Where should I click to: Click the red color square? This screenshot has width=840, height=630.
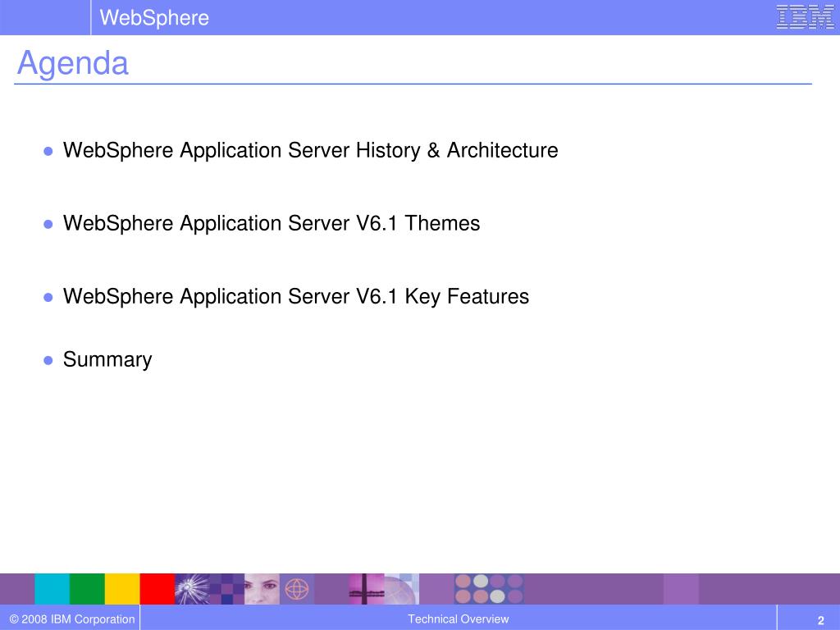(x=157, y=588)
